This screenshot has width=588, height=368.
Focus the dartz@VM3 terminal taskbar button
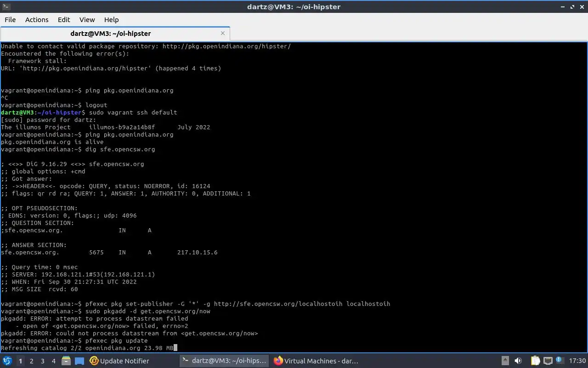pyautogui.click(x=224, y=361)
